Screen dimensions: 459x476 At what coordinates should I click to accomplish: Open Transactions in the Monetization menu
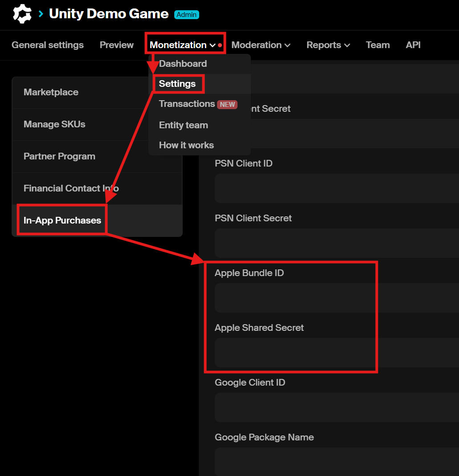coord(200,104)
